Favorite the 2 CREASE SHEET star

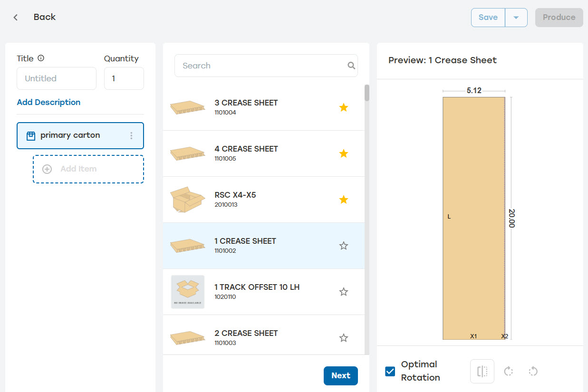point(344,338)
